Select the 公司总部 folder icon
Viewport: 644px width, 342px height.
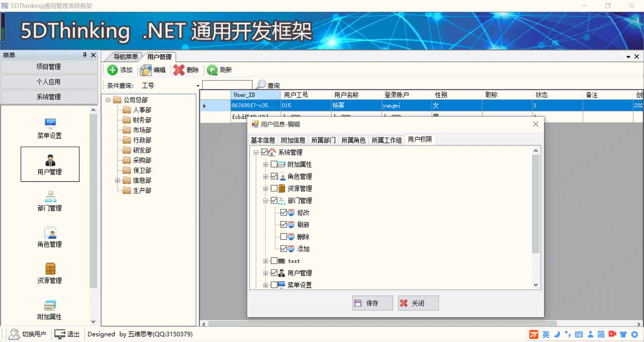pyautogui.click(x=117, y=100)
